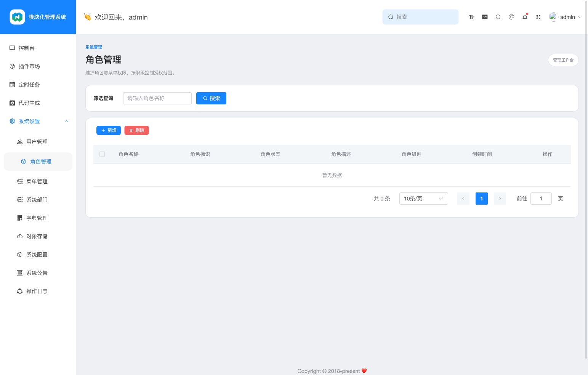This screenshot has width=588, height=375.
Task: Click the 创建时间 column header
Action: pyautogui.click(x=482, y=154)
